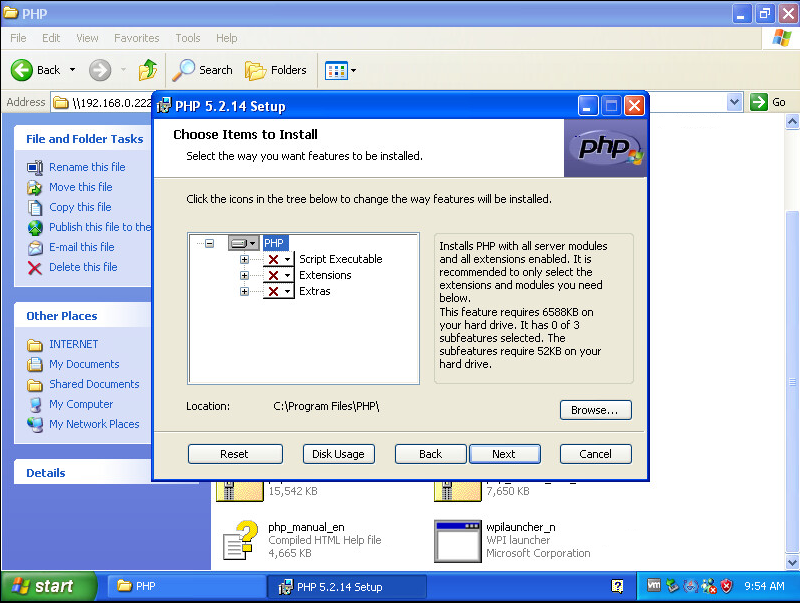800x603 pixels.
Task: Select the Extensions label in tree
Action: pyautogui.click(x=325, y=275)
